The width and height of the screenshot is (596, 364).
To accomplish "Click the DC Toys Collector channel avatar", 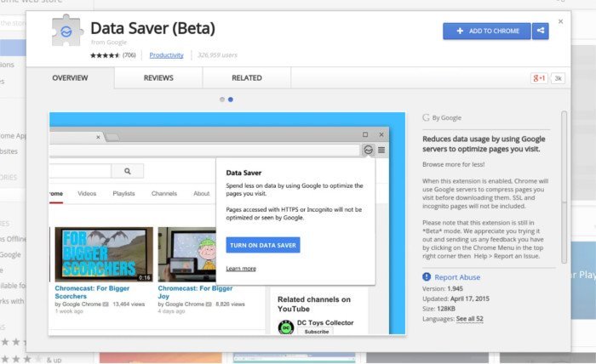I will pos(286,327).
